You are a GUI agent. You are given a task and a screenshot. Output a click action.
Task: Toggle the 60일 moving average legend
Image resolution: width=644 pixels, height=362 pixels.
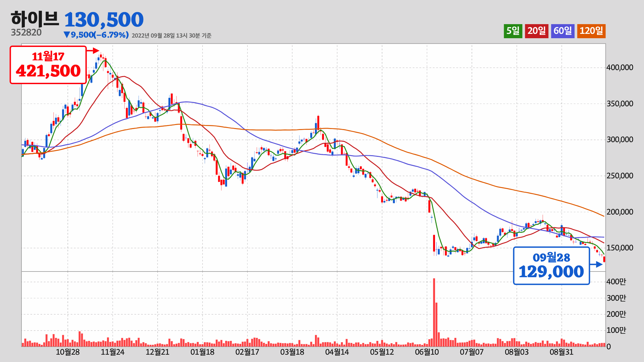click(x=562, y=31)
